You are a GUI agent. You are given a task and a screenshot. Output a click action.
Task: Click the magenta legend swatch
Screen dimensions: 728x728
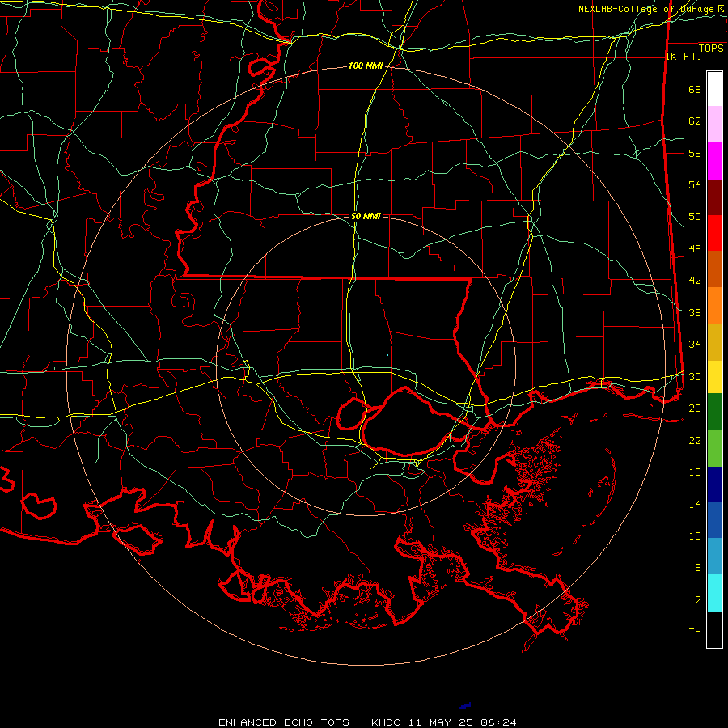pos(714,161)
